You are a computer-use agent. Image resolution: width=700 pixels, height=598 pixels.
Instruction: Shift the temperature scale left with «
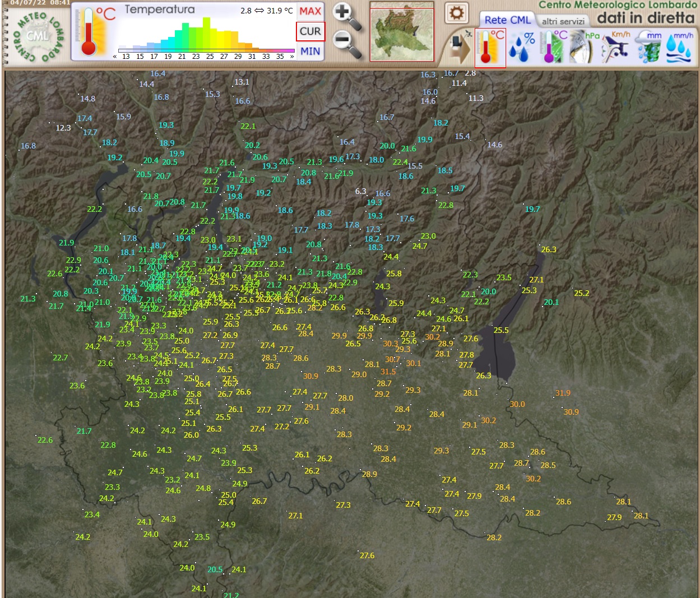115,57
